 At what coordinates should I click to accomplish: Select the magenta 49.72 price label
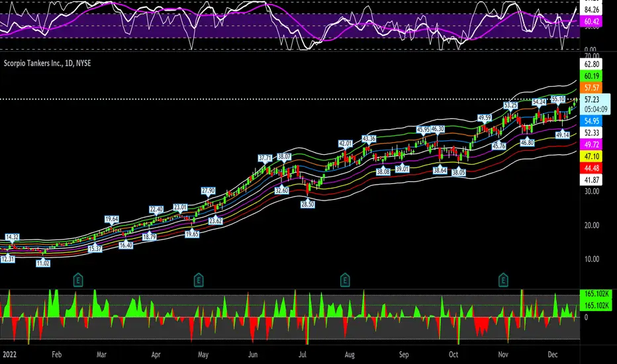click(591, 144)
